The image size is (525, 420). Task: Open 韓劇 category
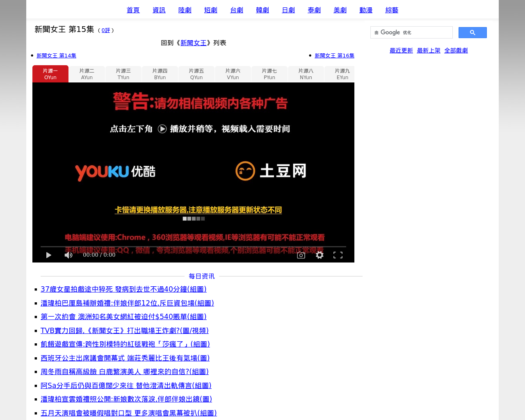pos(262,10)
